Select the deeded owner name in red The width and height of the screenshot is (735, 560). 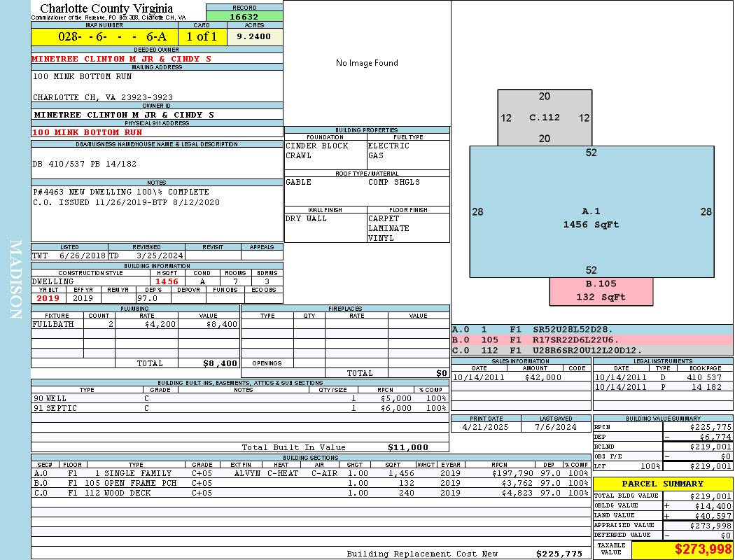click(x=121, y=59)
